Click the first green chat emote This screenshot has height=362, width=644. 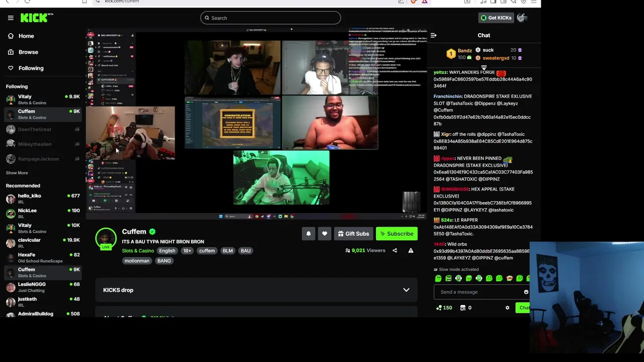tap(438, 279)
